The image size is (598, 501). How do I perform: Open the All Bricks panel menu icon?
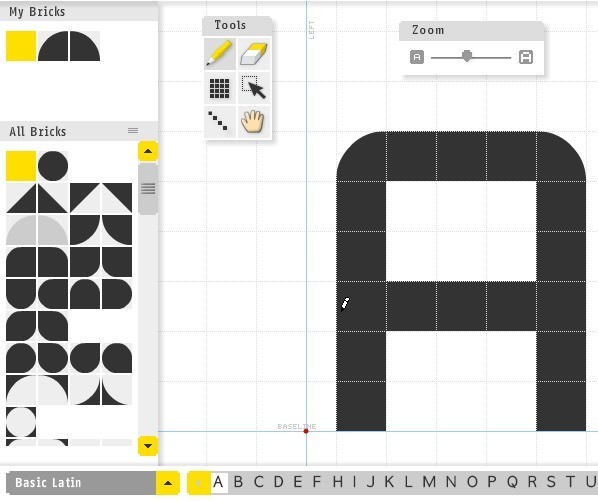(x=133, y=131)
